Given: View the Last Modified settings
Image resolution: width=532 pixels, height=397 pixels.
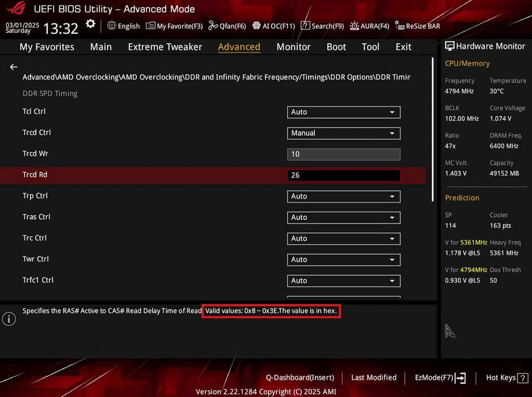Looking at the screenshot, I should tap(374, 378).
